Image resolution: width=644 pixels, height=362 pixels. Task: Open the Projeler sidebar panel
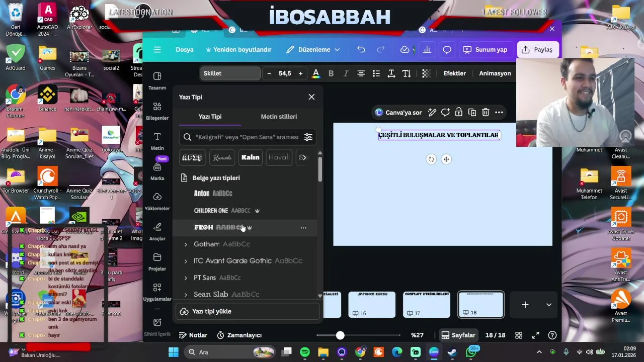click(157, 262)
